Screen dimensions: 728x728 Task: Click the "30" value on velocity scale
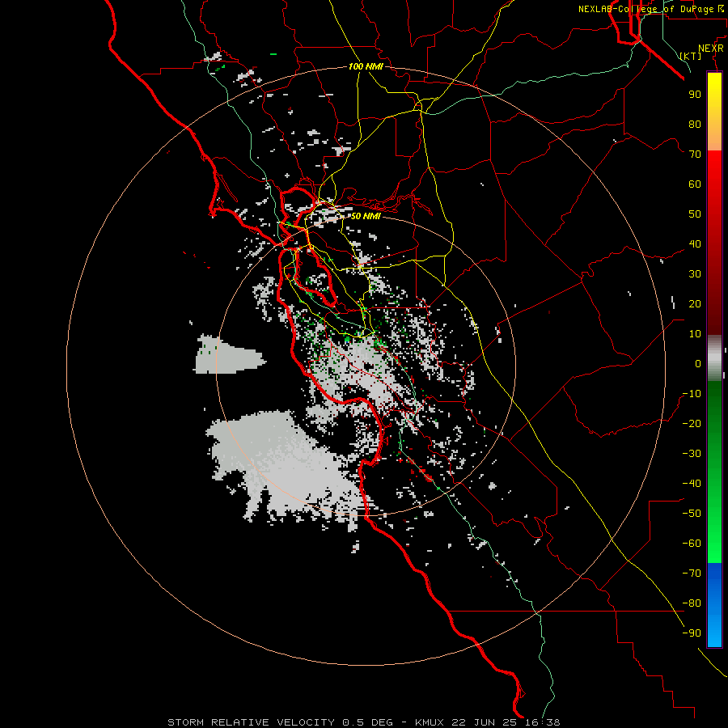(695, 274)
